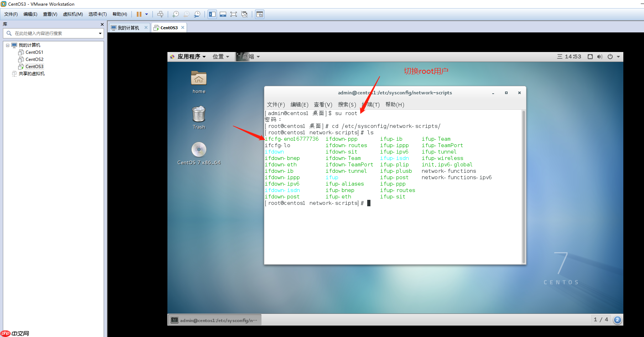Select 共享的虚拟机 in the library tree

32,74
